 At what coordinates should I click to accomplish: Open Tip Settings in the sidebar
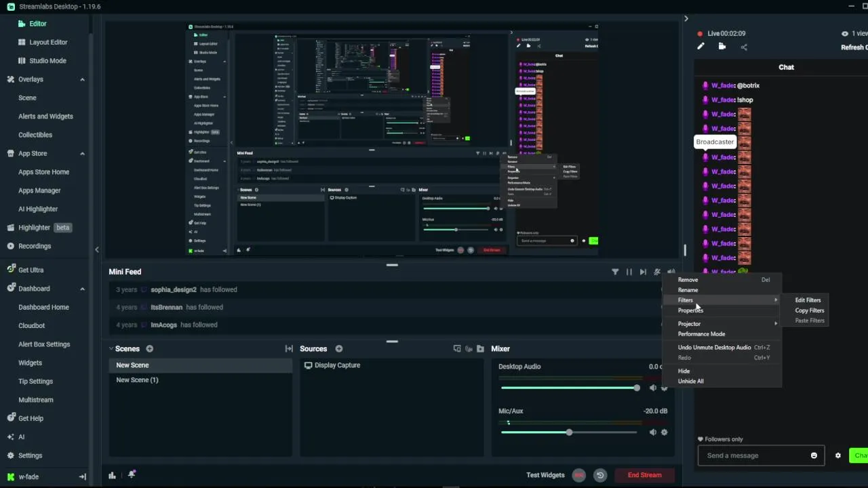click(x=35, y=381)
